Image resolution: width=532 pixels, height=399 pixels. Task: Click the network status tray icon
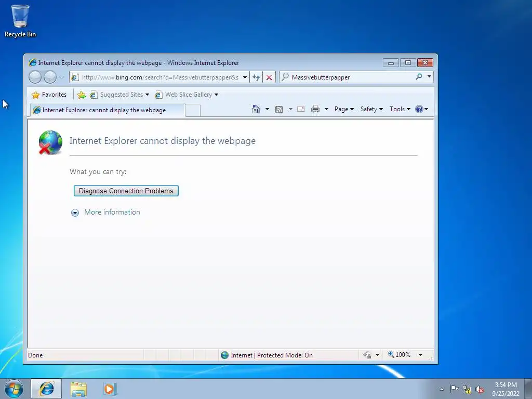pyautogui.click(x=467, y=390)
